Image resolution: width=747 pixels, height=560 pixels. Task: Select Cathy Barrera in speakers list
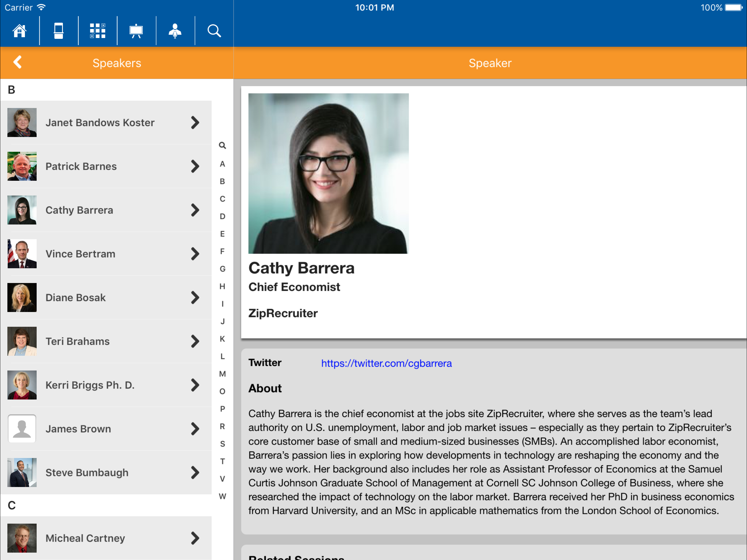point(79,210)
